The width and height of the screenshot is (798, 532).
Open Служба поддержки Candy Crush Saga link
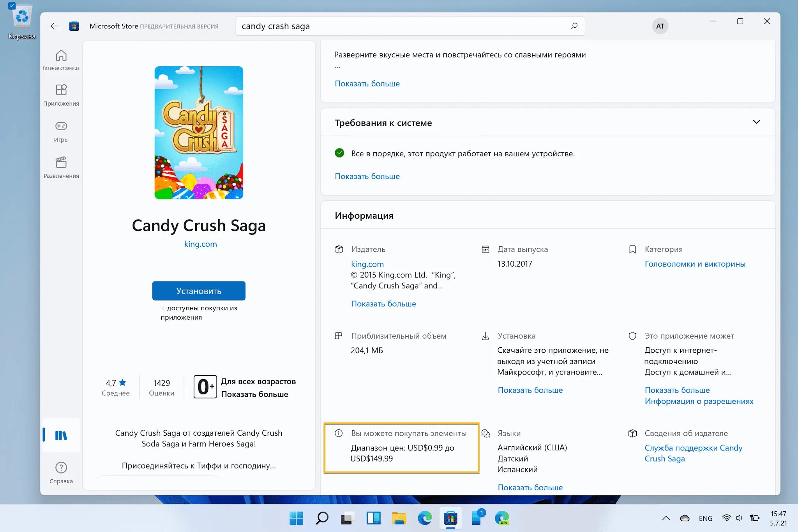pos(693,453)
